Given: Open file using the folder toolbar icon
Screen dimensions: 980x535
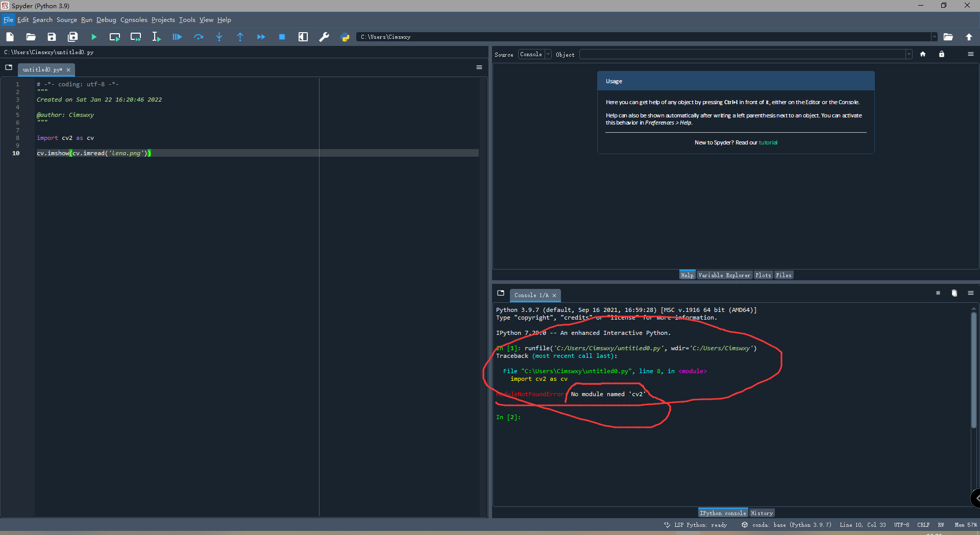Looking at the screenshot, I should point(31,37).
